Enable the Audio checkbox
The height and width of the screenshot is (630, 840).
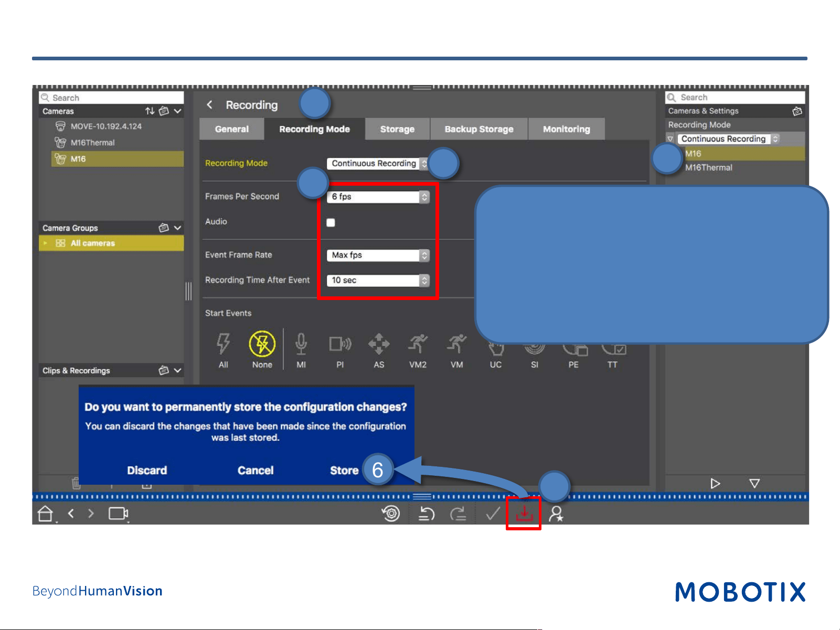331,222
